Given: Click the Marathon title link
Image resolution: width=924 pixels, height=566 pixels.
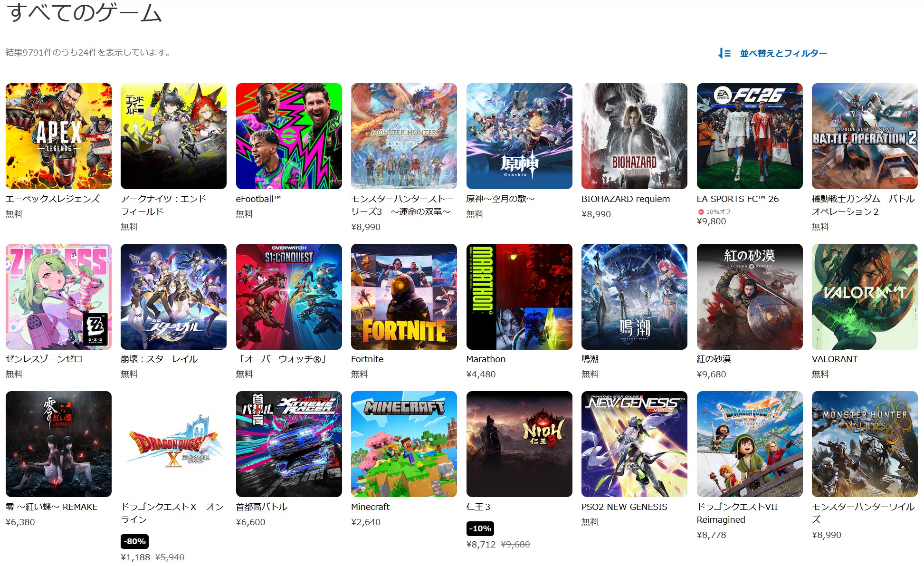Looking at the screenshot, I should [x=486, y=359].
